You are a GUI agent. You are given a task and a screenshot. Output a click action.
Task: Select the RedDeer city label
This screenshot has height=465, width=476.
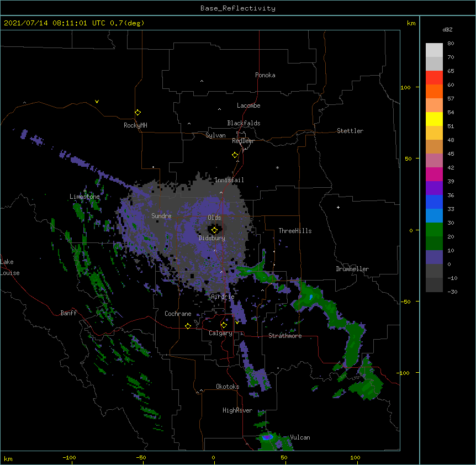pos(243,141)
